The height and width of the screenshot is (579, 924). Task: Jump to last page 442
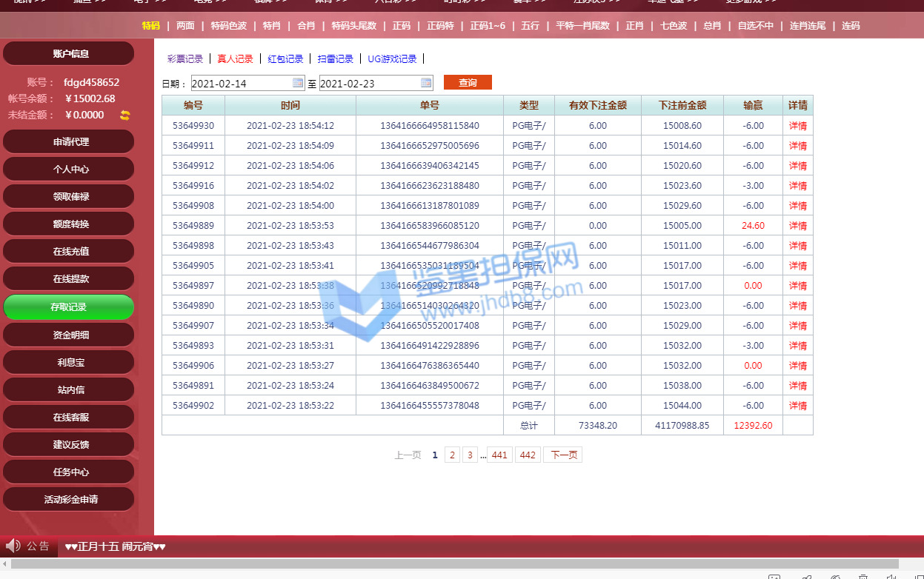(x=528, y=455)
